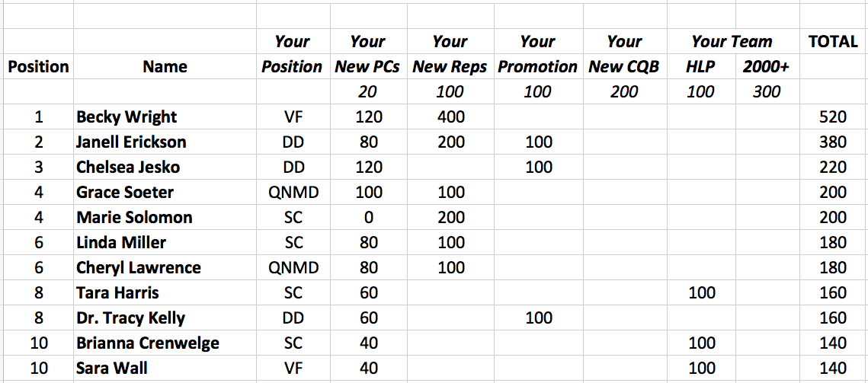Select the Becky Wright name cell
This screenshot has height=383, width=868.
(x=127, y=117)
